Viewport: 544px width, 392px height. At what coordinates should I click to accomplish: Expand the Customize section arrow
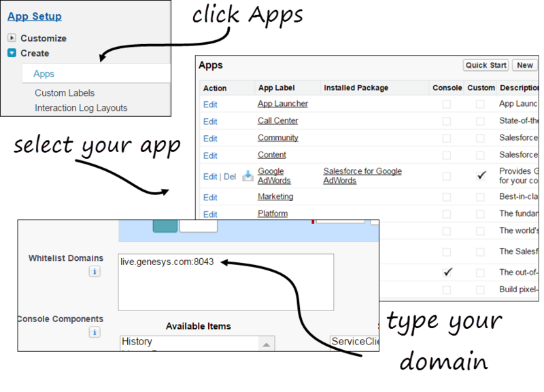tap(12, 38)
